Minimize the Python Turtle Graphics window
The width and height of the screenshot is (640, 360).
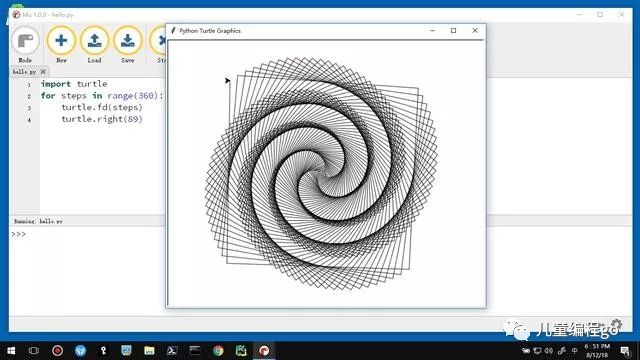433,31
